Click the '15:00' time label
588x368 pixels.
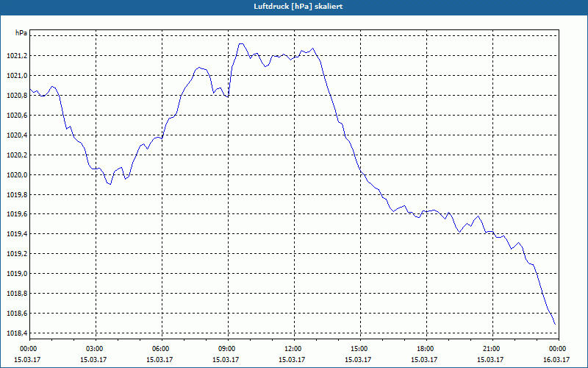click(360, 349)
